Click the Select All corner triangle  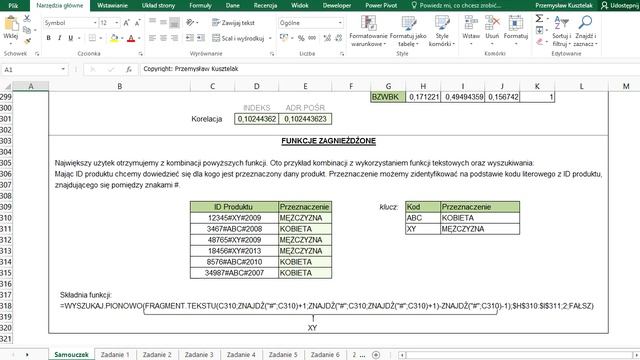(7, 86)
